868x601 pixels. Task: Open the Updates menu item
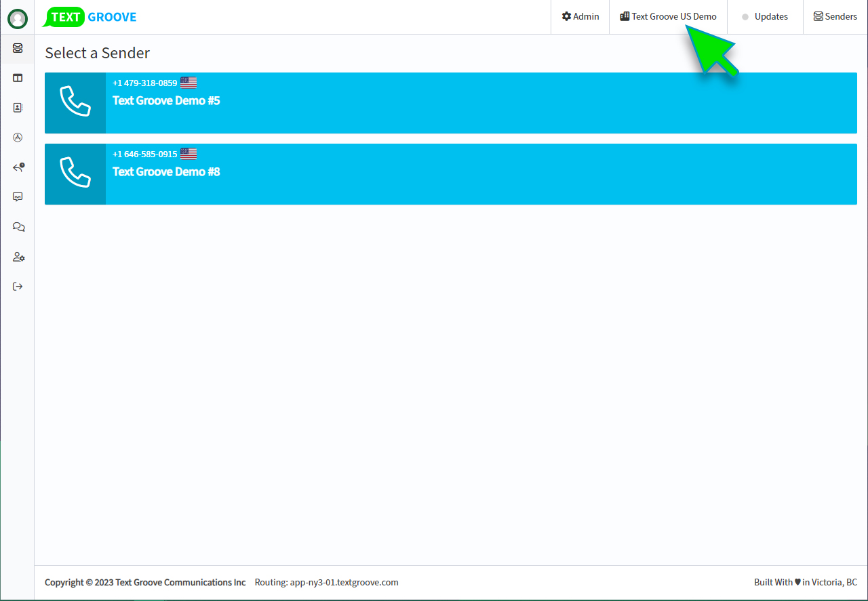765,17
